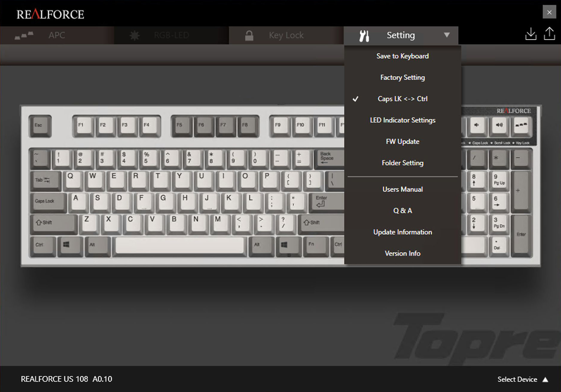Select the numpad asterisk key
Screen dimensions: 561x392
pos(499,159)
